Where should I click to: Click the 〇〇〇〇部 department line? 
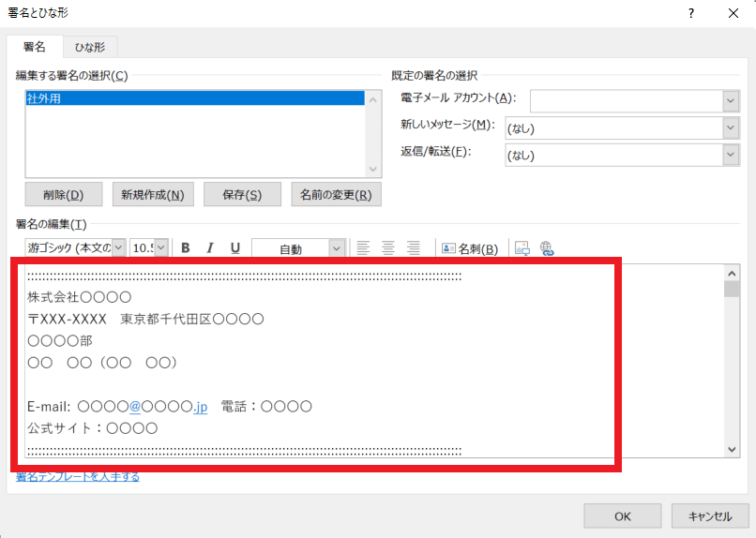click(60, 341)
